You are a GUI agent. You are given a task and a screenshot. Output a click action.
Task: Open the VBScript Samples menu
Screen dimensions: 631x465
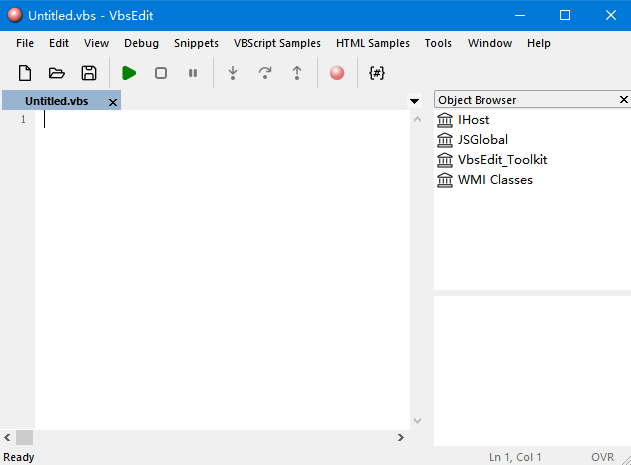[277, 43]
